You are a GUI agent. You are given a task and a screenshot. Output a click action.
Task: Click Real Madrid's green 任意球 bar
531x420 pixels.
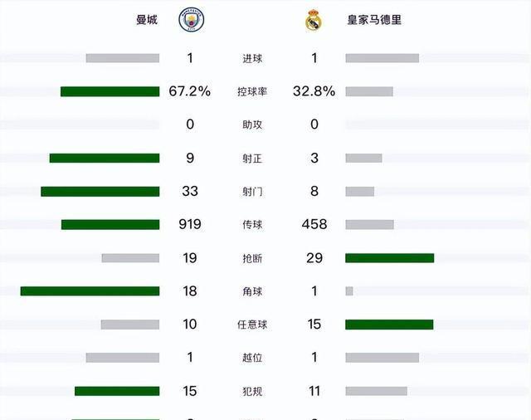[389, 325]
